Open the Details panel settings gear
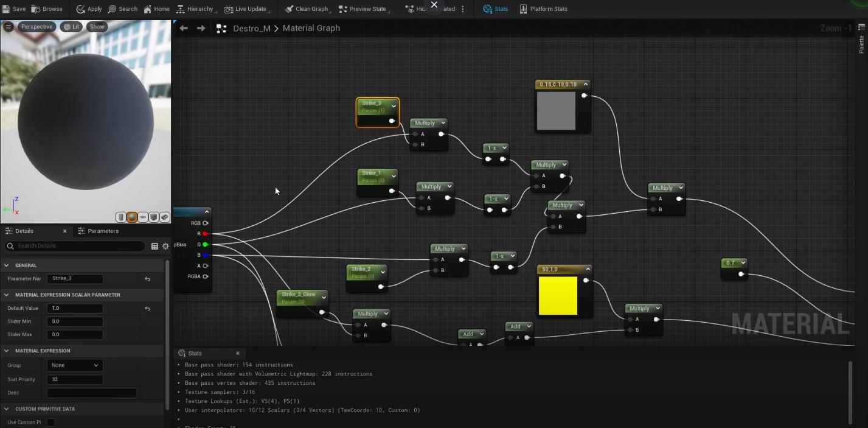 click(165, 246)
